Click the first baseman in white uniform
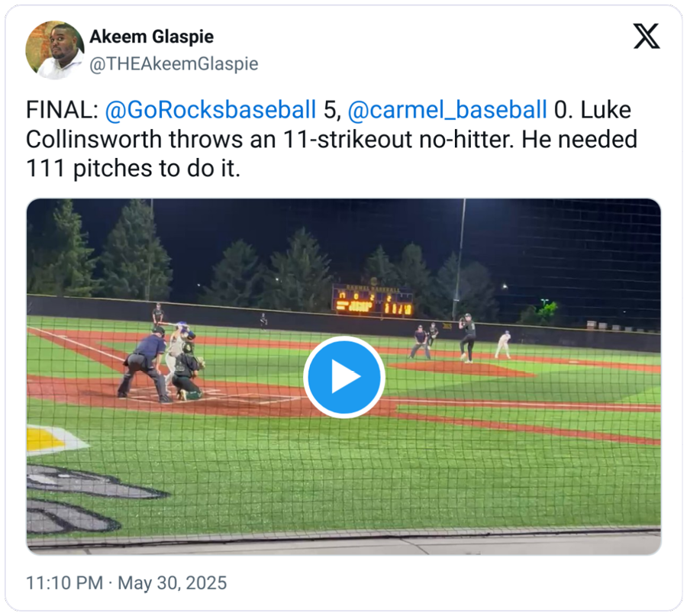Viewport: 687px width, 616px height. pyautogui.click(x=504, y=344)
